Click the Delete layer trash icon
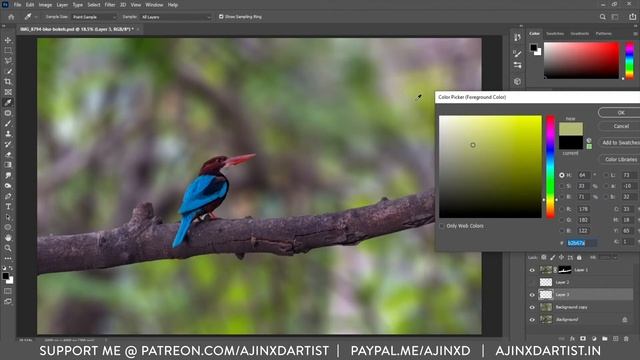 pyautogui.click(x=626, y=339)
